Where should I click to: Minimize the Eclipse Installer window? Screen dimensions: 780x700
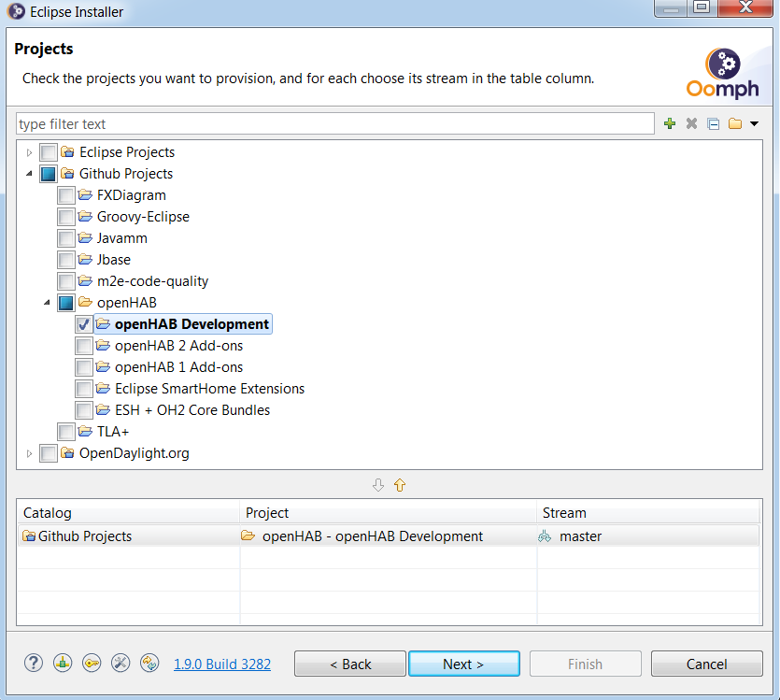click(671, 7)
